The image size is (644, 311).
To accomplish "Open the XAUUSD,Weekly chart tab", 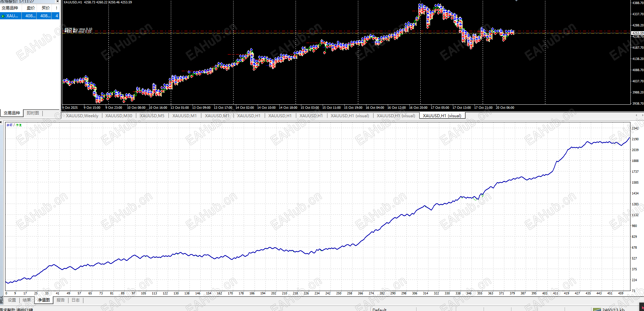I will pyautogui.click(x=82, y=116).
